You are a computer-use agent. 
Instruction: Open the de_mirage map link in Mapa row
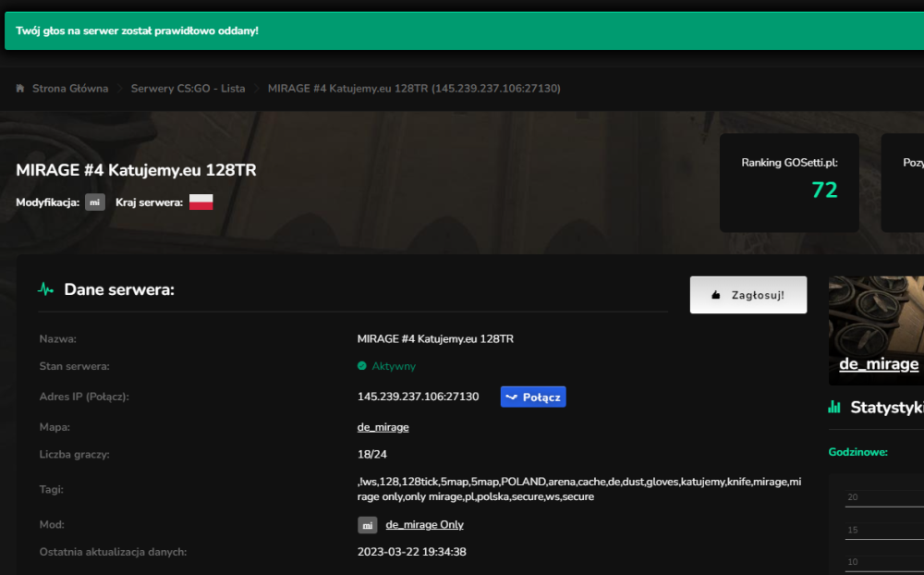383,427
